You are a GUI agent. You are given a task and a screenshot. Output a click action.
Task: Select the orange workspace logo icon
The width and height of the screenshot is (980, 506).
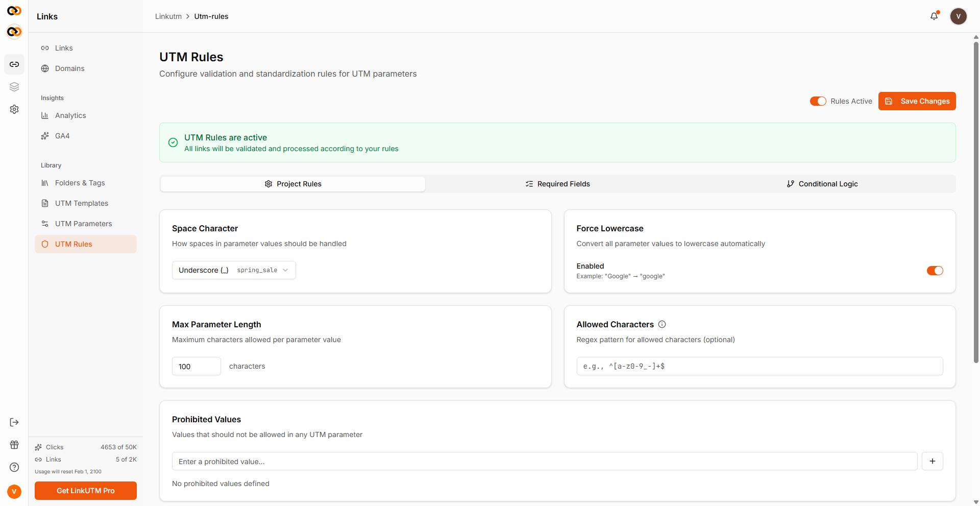click(14, 32)
